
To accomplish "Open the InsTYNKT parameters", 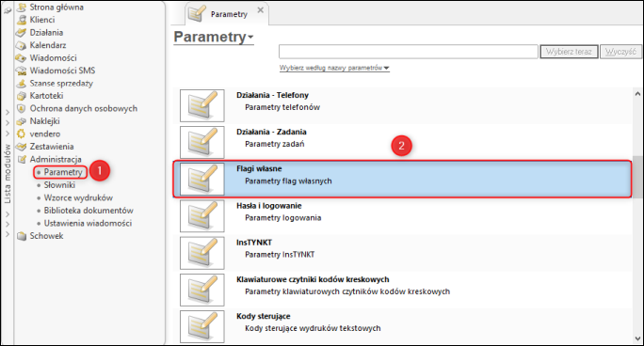I will pyautogui.click(x=402, y=253).
